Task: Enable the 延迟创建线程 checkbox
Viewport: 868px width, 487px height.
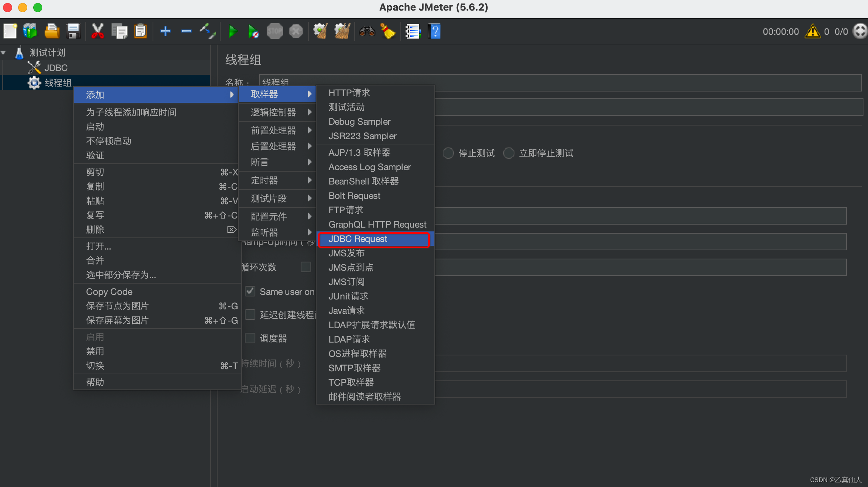Action: click(250, 315)
